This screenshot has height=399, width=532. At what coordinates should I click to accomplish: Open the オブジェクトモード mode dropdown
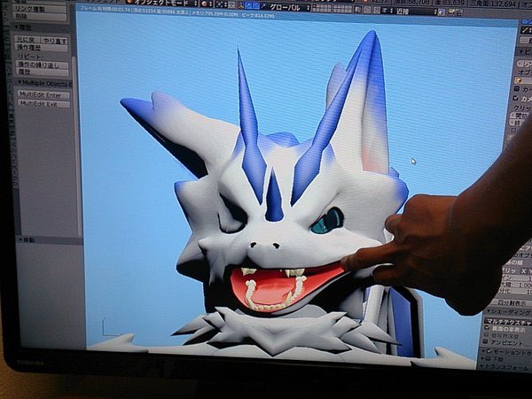pyautogui.click(x=162, y=3)
